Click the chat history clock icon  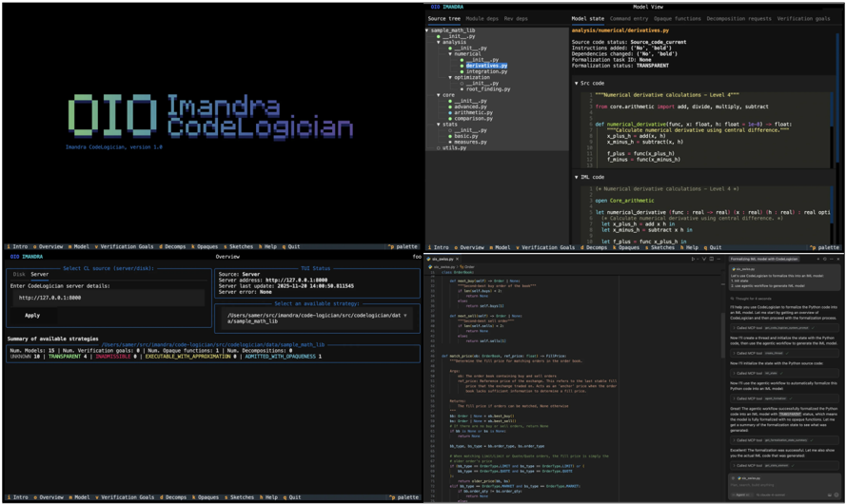[x=825, y=259]
